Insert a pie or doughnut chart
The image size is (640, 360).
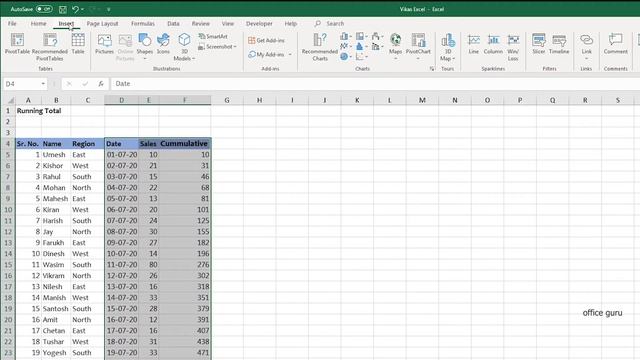[x=345, y=56]
